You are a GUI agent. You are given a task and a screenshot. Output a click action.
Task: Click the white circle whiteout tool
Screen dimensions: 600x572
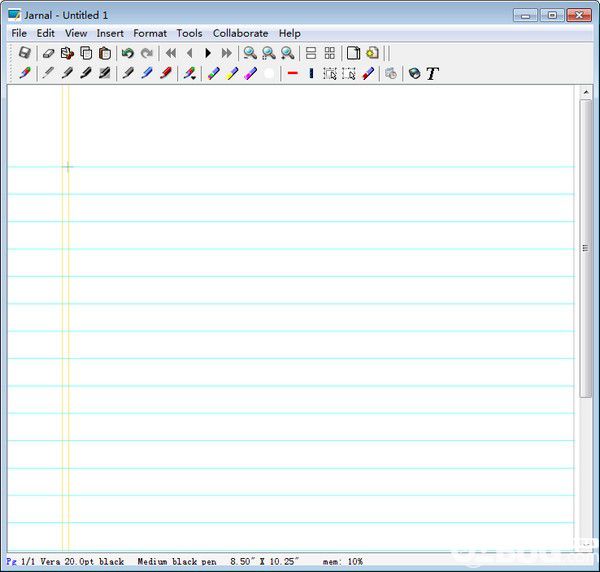269,73
